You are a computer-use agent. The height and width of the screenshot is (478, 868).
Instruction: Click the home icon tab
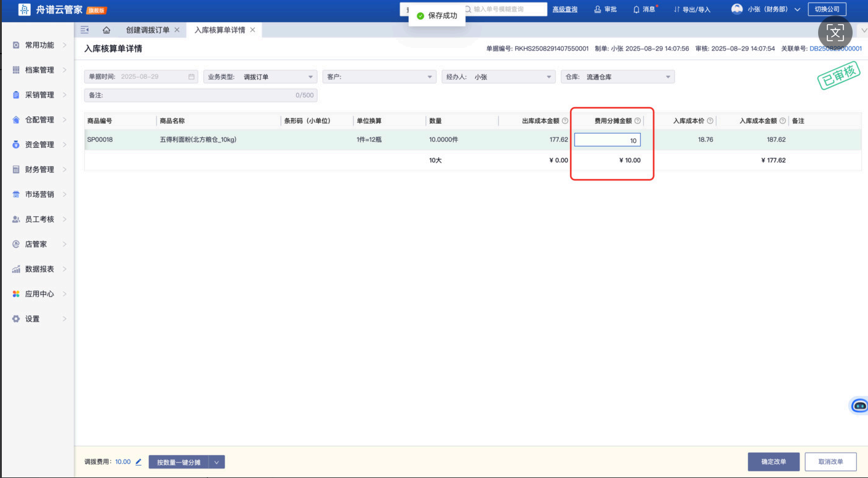click(x=106, y=30)
